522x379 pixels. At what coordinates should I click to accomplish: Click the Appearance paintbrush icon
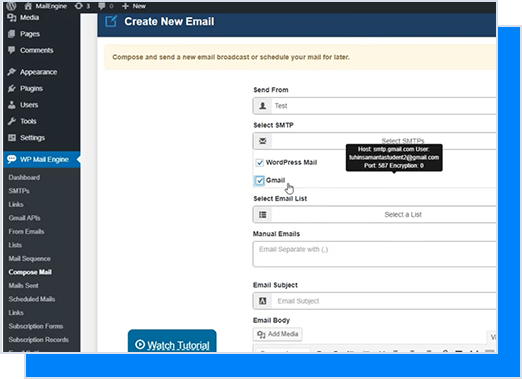click(12, 72)
